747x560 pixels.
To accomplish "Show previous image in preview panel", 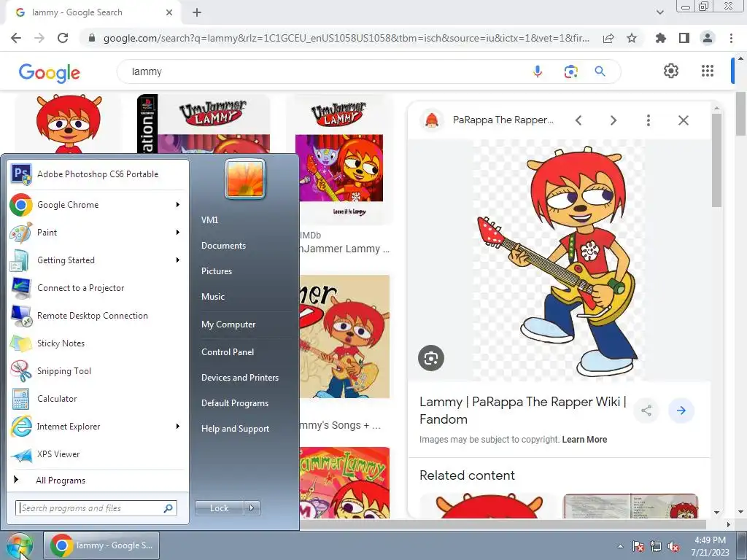I will [578, 120].
